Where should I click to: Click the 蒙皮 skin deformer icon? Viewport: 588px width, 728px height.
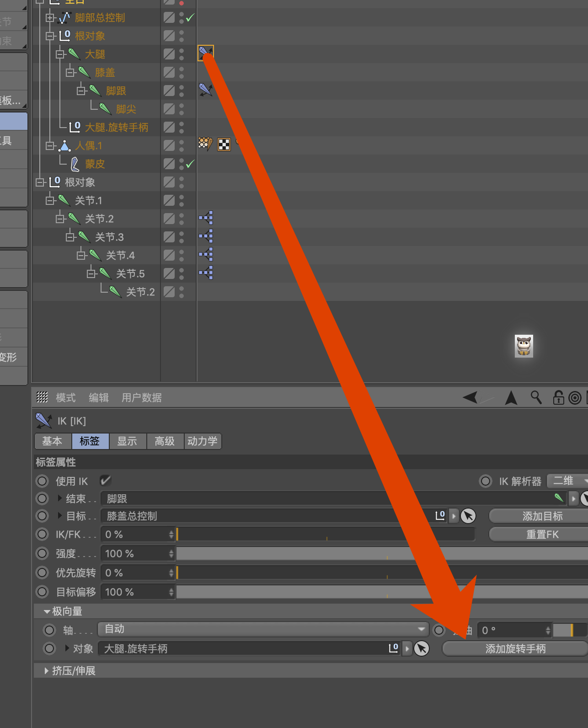(75, 164)
